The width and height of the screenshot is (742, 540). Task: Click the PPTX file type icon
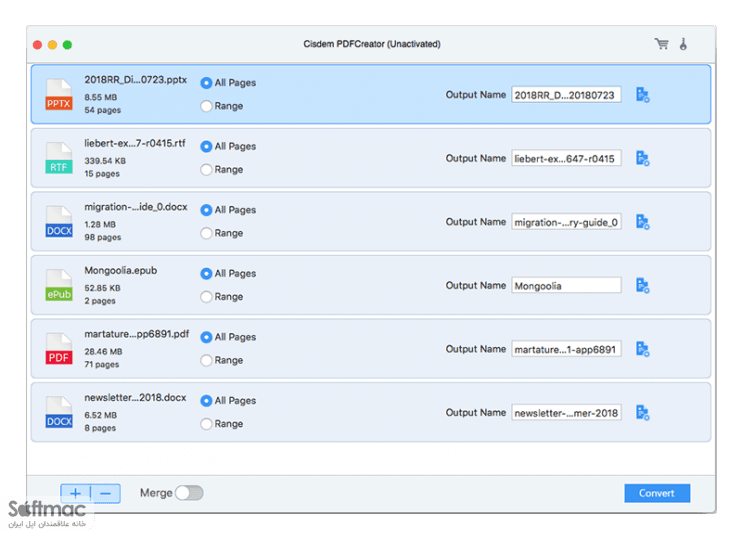59,95
